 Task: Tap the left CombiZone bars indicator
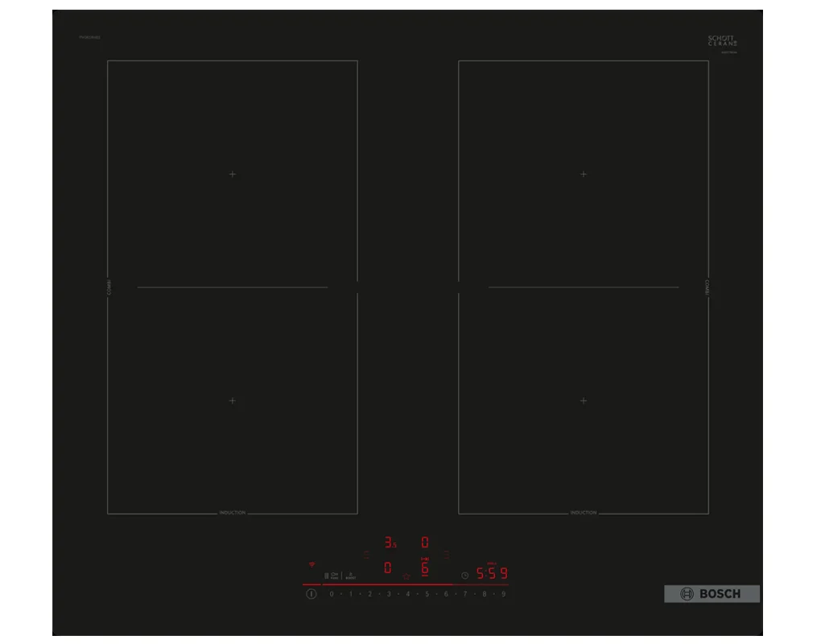point(366,555)
